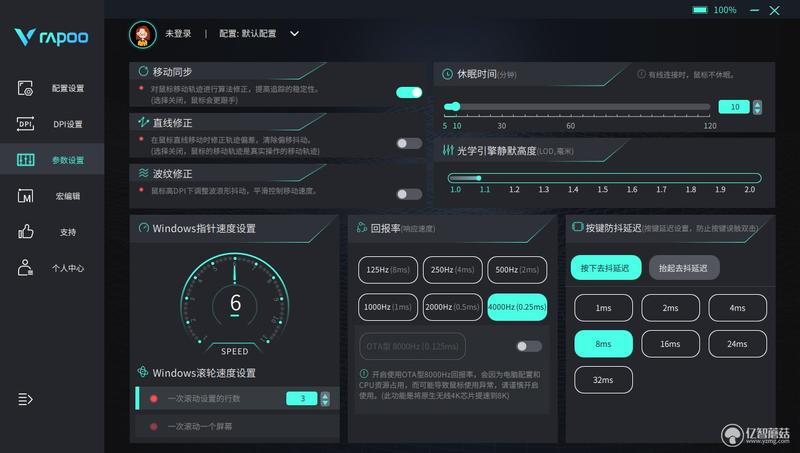Disable the 移动同步 toggle
The height and width of the screenshot is (453, 800).
tap(409, 92)
